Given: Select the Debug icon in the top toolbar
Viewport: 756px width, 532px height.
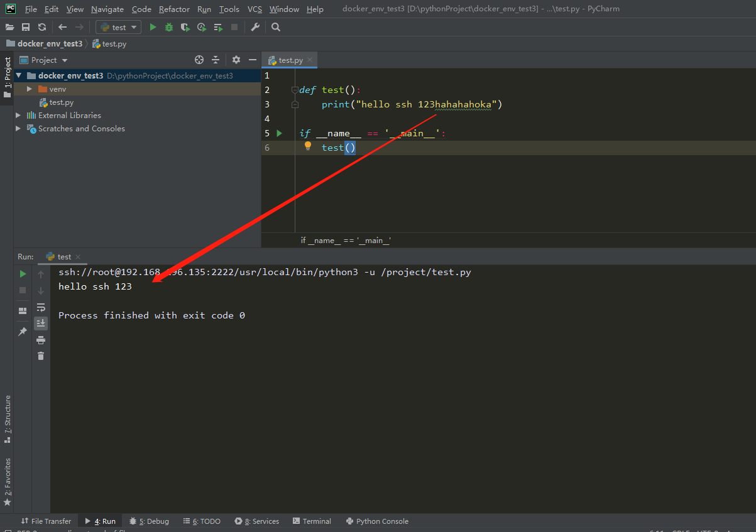Looking at the screenshot, I should click(x=168, y=27).
